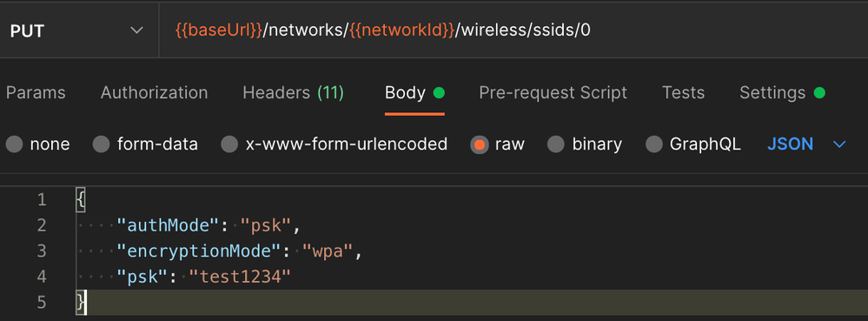868x321 pixels.
Task: Click the "test1234" psk value in editor
Action: (240, 276)
